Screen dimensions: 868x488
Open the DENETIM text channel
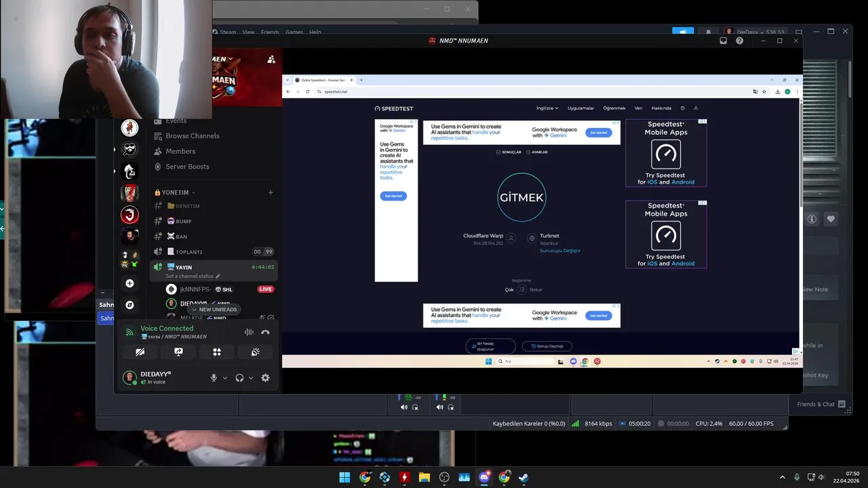(x=214, y=206)
